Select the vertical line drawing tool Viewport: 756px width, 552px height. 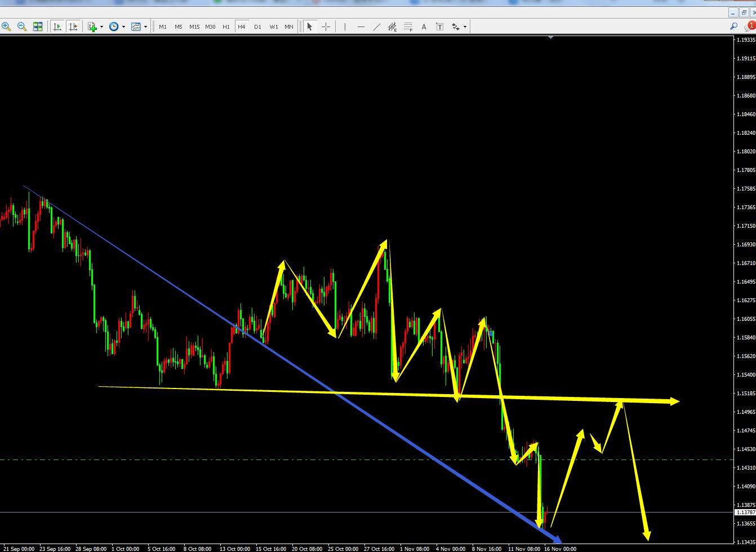point(345,27)
